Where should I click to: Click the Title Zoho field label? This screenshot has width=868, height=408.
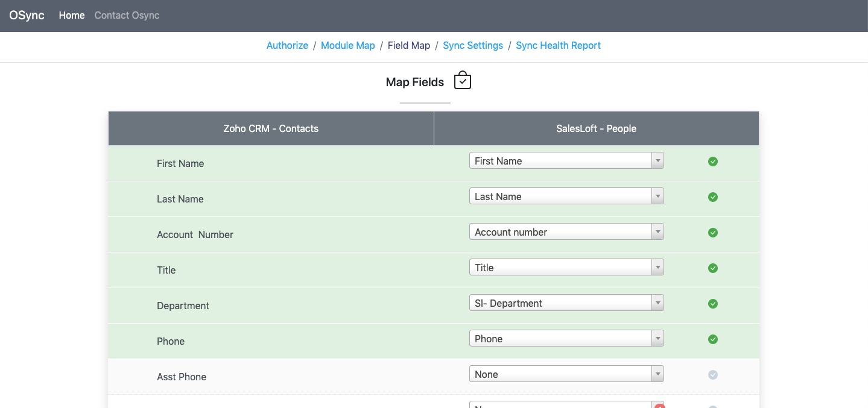[x=166, y=270]
